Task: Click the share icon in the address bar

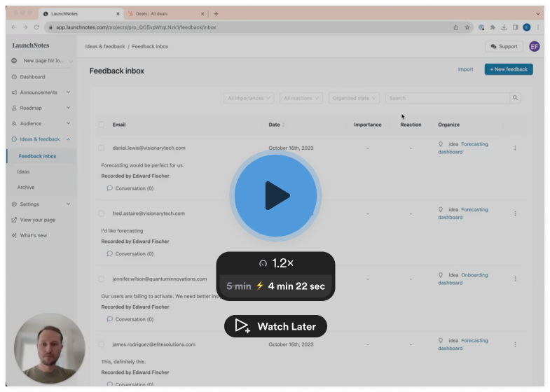Action: click(x=455, y=27)
